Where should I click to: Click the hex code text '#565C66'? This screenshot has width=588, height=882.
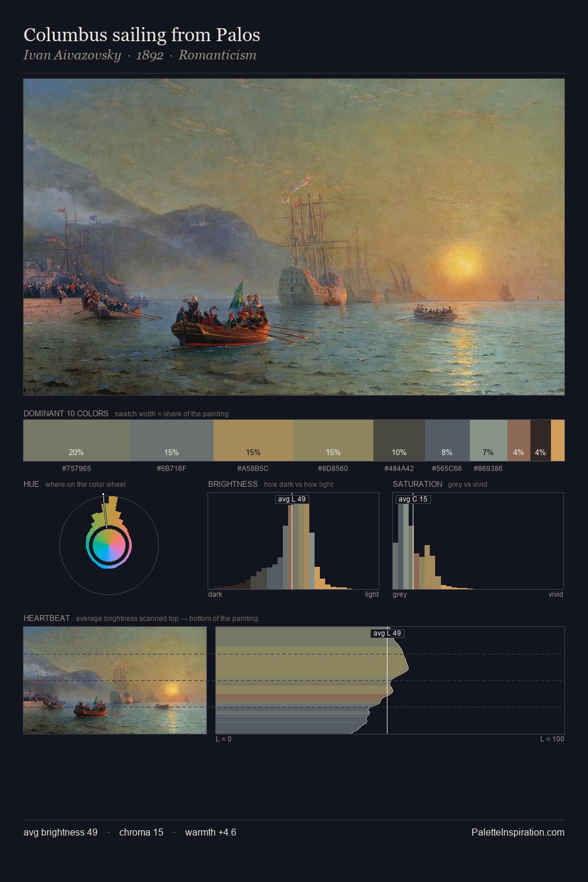(x=447, y=469)
